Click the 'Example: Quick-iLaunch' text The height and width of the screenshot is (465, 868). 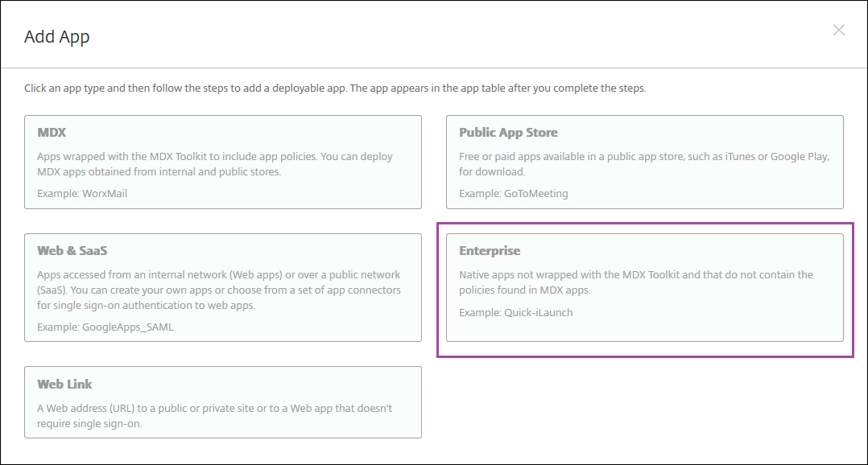tap(515, 312)
